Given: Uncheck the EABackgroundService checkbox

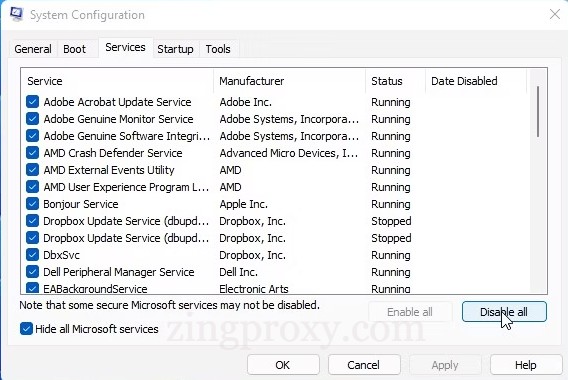Looking at the screenshot, I should tap(32, 288).
